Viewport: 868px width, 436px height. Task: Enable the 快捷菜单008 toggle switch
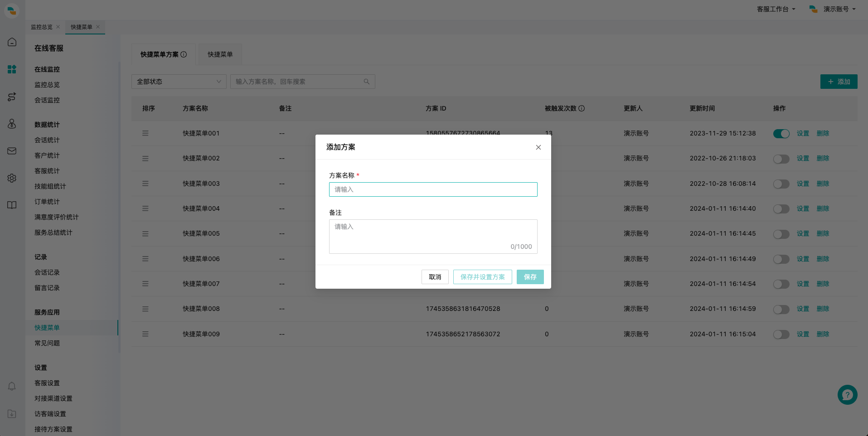click(781, 310)
